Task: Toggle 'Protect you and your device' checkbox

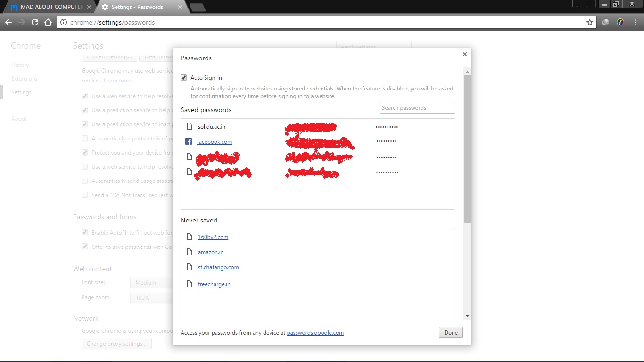Action: (x=84, y=152)
